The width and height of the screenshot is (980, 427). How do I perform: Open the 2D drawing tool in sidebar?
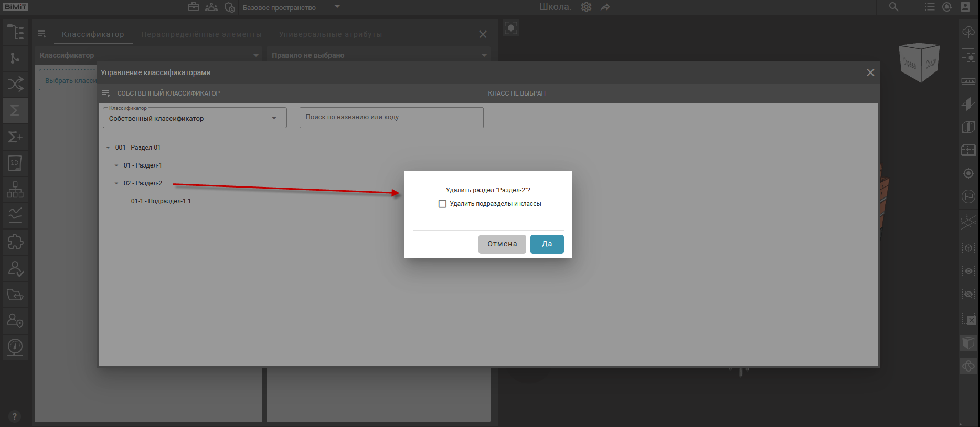click(15, 163)
